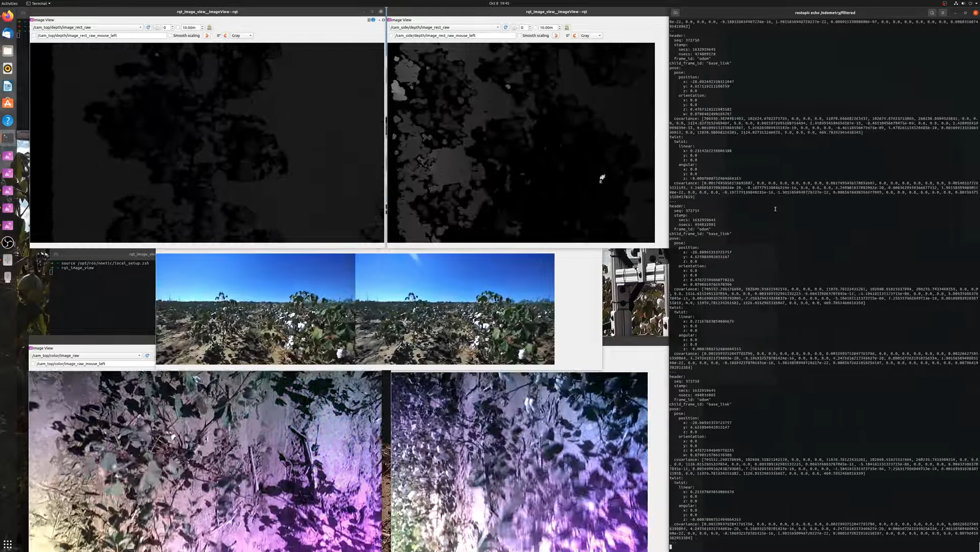980x552 pixels.
Task: Refresh topics in cam_top color view
Action: (147, 355)
